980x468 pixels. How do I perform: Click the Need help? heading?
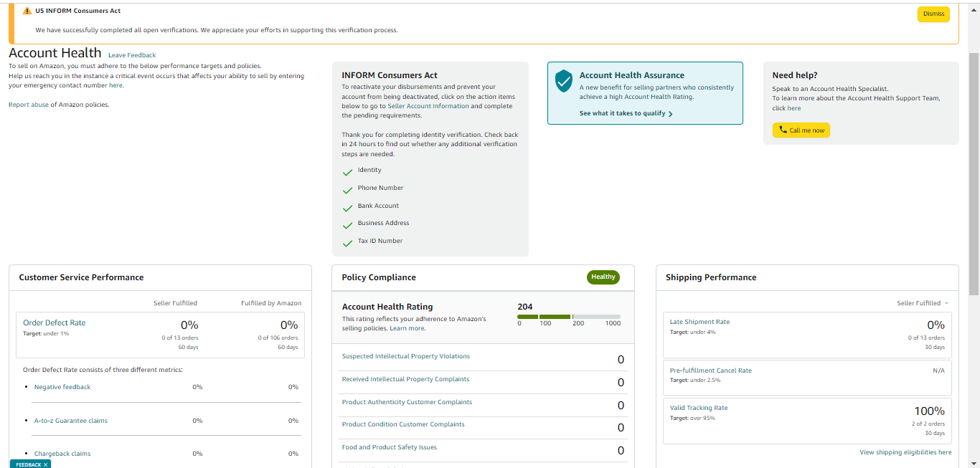[795, 75]
